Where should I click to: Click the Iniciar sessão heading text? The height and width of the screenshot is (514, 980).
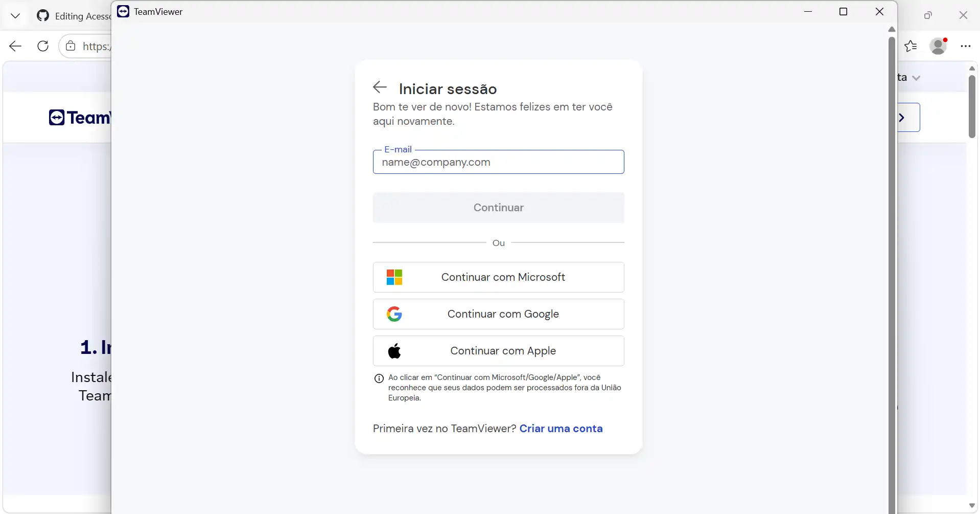click(448, 89)
